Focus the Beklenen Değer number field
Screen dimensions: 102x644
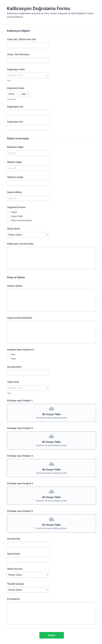click(x=28, y=153)
